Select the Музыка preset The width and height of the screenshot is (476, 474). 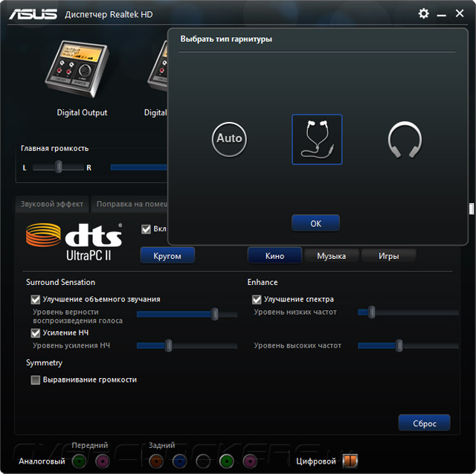[x=332, y=256]
